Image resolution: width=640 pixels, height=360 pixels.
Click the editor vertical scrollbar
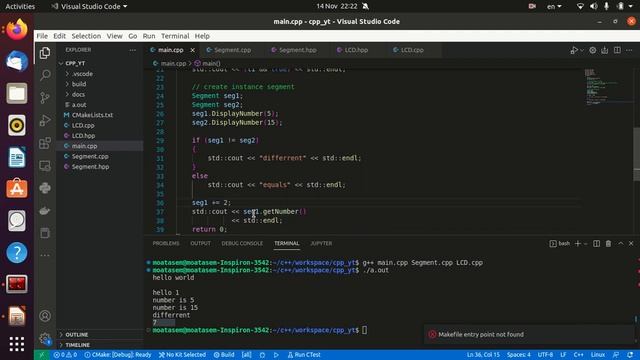point(636,154)
